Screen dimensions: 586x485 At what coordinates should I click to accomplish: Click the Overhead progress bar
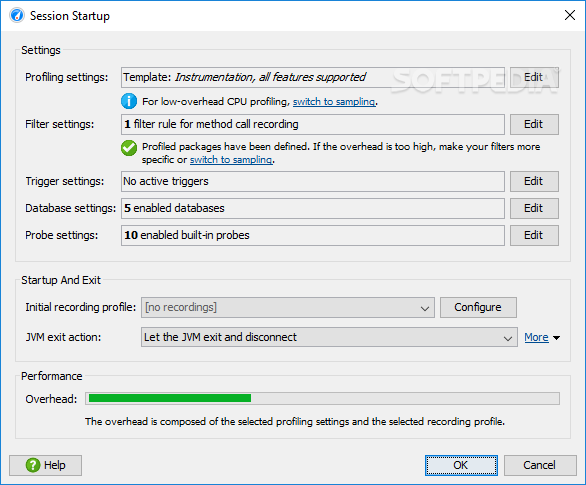[323, 399]
